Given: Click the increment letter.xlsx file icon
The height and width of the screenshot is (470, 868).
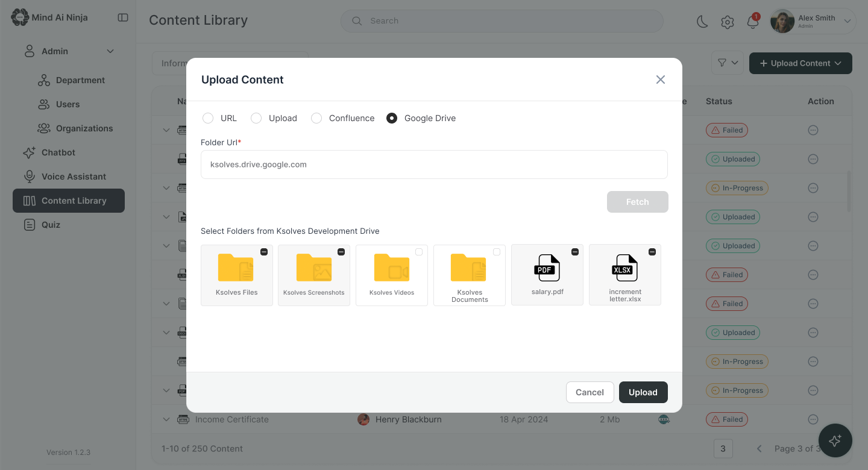Looking at the screenshot, I should (624, 268).
